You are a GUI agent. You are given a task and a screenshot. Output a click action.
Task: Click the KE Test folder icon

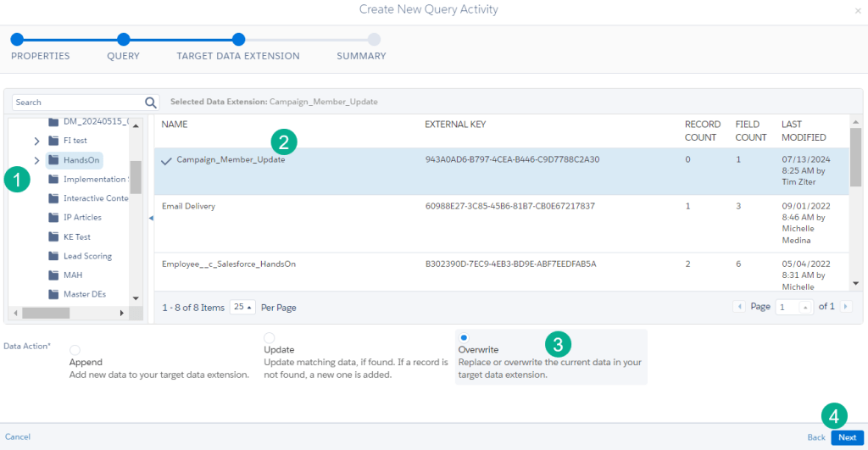click(x=54, y=237)
